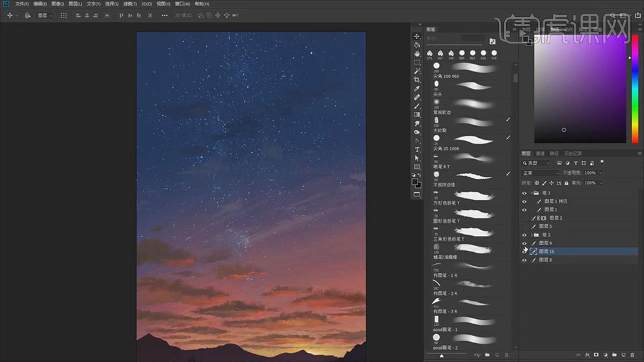Select the 图层 8 layer

(x=545, y=260)
